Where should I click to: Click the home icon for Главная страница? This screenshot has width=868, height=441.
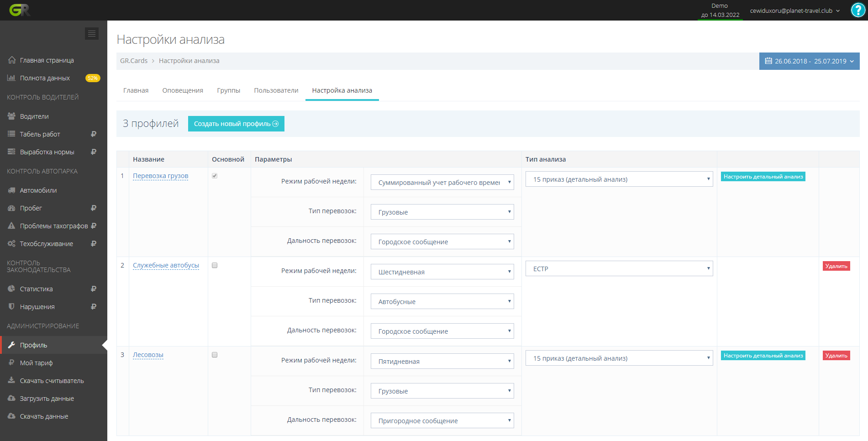point(12,60)
